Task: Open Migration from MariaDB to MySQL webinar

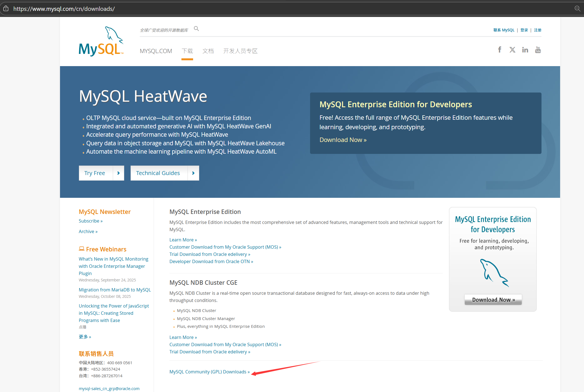Action: [115, 290]
